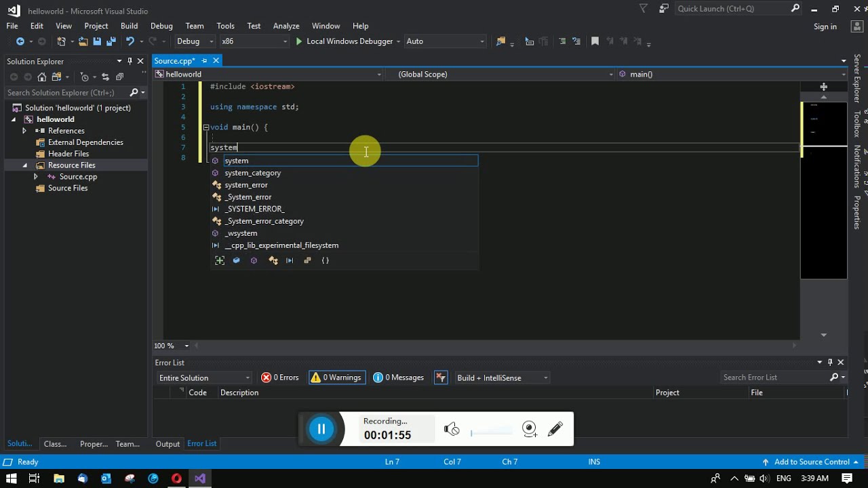Open the Entire Solution scope dropdown
This screenshot has height=488, width=868.
[204, 378]
